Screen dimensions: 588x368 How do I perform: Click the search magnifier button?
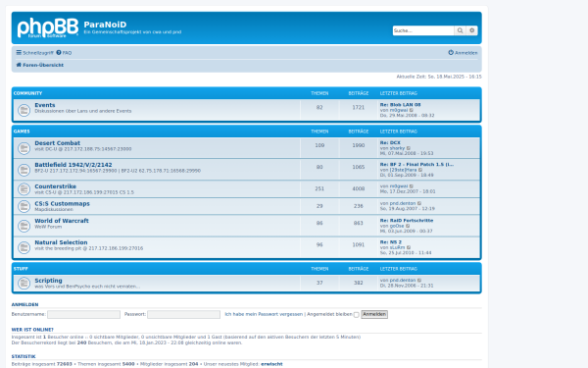click(x=460, y=30)
